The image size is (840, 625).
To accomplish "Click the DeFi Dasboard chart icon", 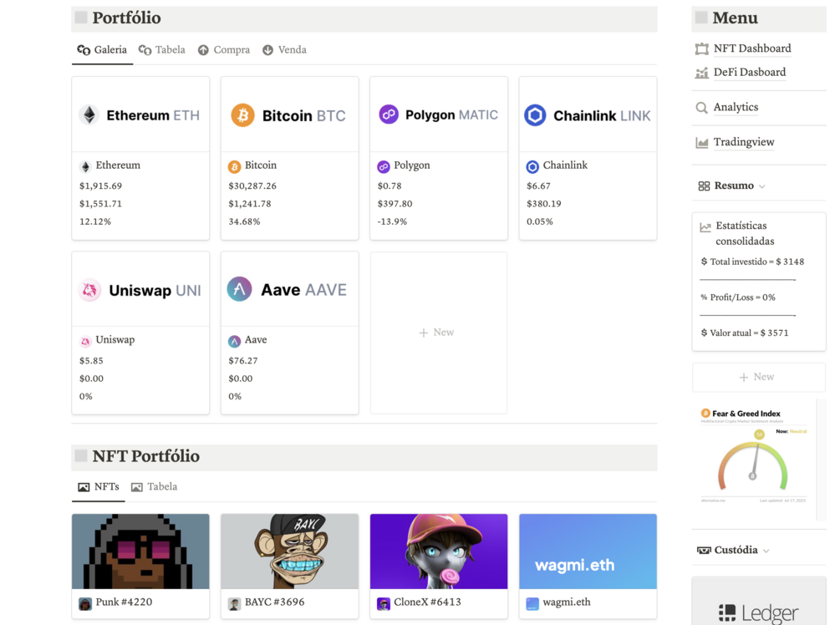I will [x=702, y=73].
